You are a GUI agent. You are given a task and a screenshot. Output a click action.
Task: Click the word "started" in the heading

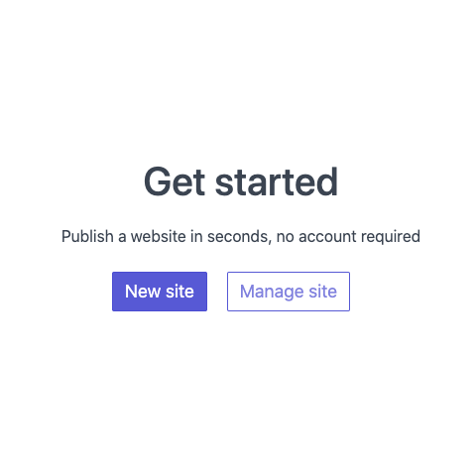click(277, 181)
